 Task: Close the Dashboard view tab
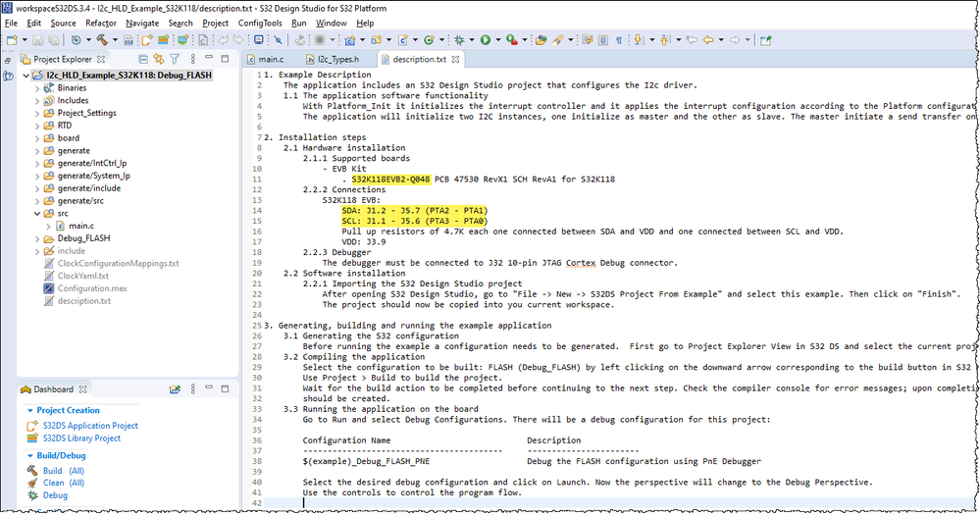click(82, 389)
